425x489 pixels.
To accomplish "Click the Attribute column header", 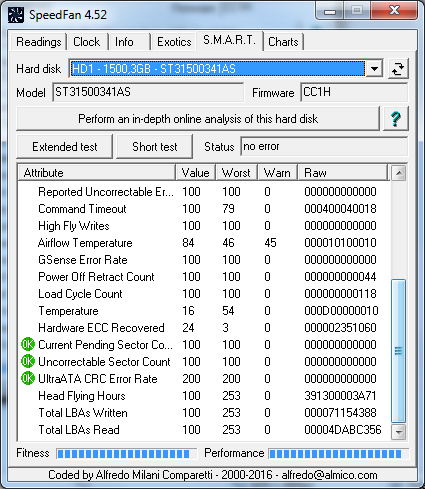I will click(x=97, y=173).
